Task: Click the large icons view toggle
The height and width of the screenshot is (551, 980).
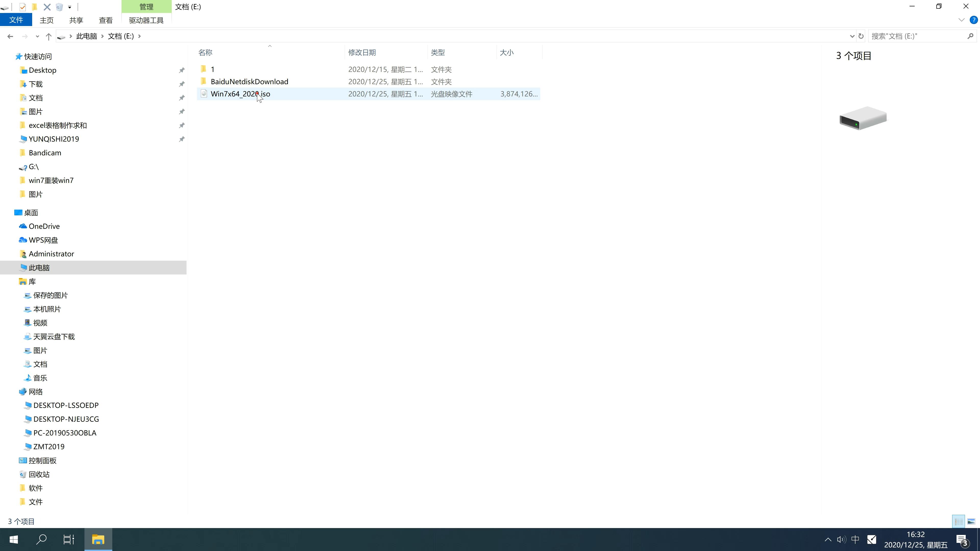Action: (x=971, y=521)
